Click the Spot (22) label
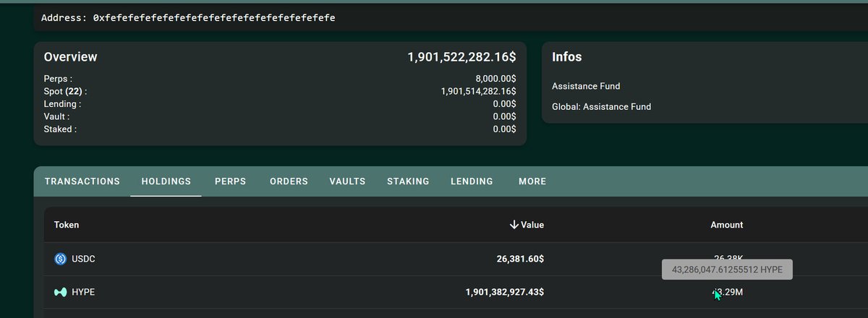The width and height of the screenshot is (868, 318). click(x=65, y=91)
